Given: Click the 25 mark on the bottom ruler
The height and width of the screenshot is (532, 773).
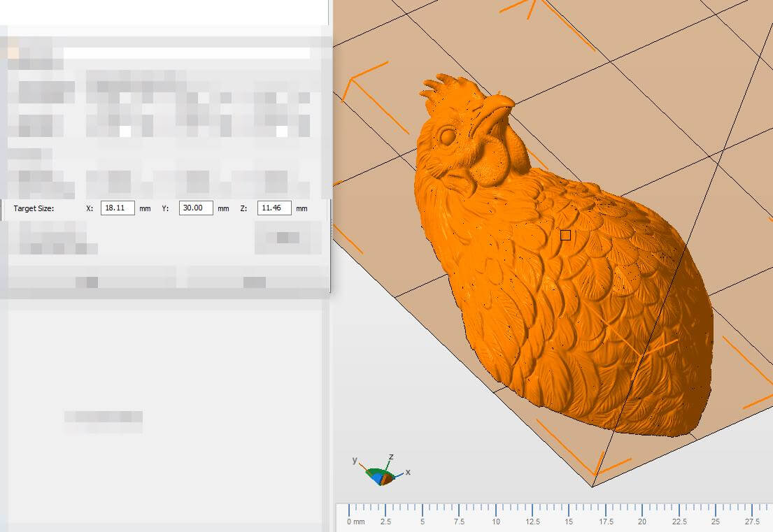Looking at the screenshot, I should [x=714, y=522].
